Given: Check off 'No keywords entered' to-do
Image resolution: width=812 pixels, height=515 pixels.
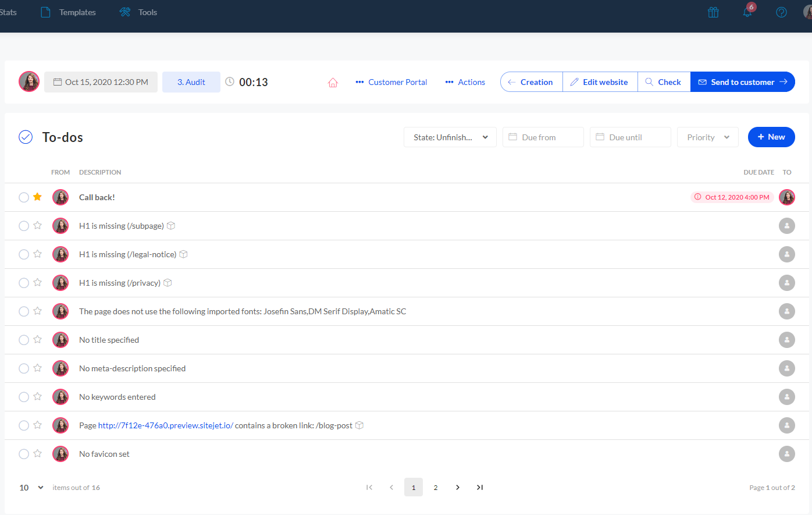Looking at the screenshot, I should [24, 397].
